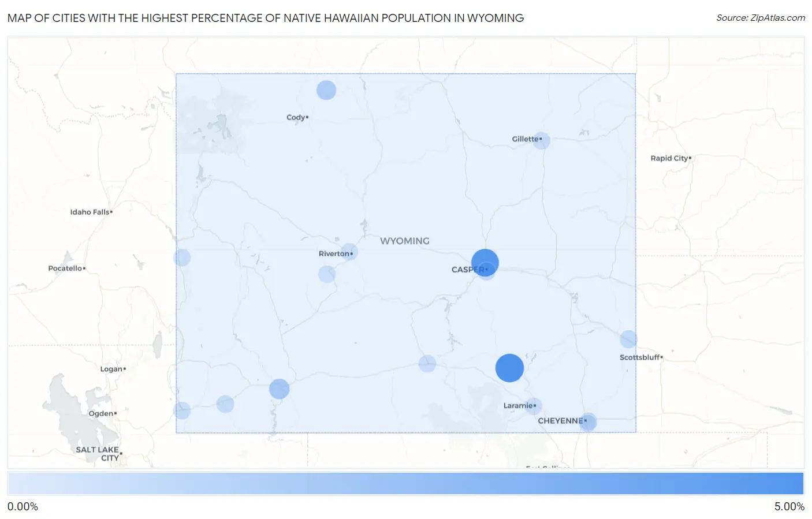Click the WYOMING state label
This screenshot has width=812, height=519.
click(405, 241)
